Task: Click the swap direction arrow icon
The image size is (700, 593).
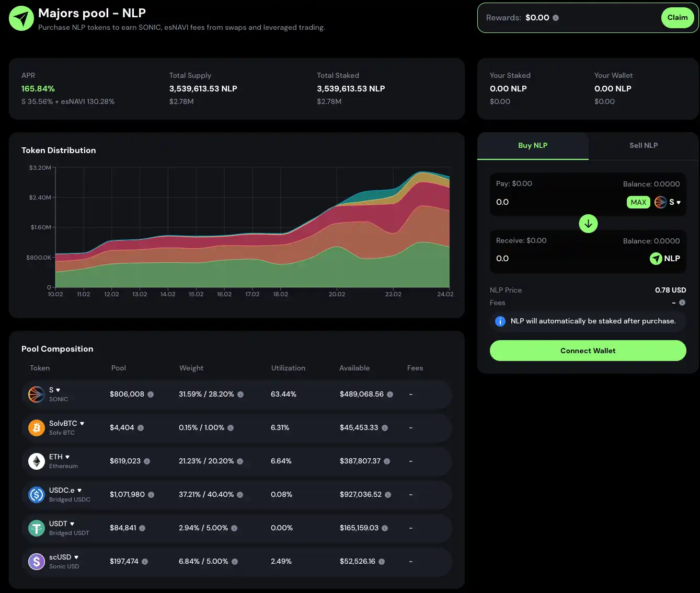Action: [x=588, y=224]
